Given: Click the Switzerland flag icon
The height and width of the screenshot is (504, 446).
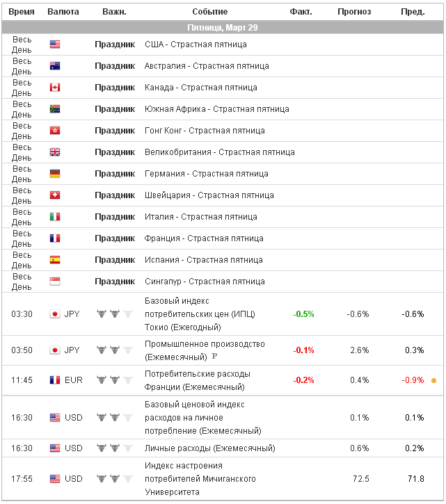Looking at the screenshot, I should tap(55, 195).
